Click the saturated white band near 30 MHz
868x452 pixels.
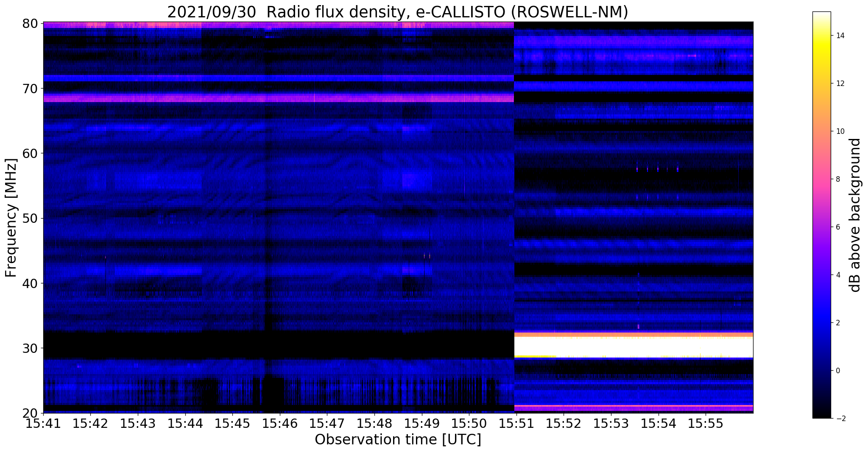tap(634, 347)
